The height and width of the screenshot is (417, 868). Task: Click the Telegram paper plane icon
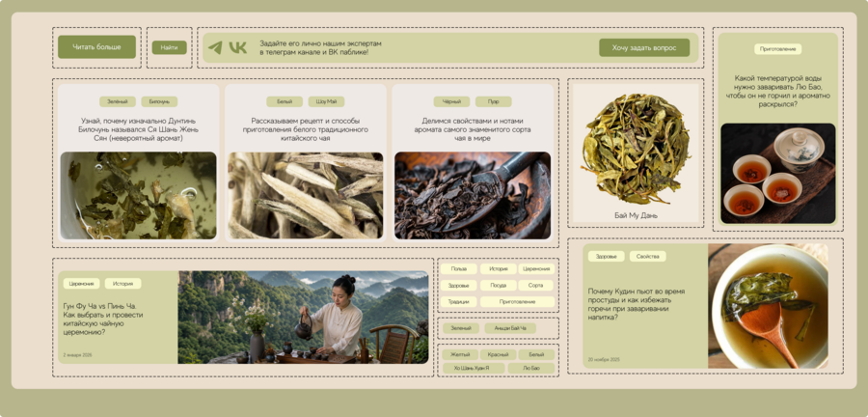pos(215,47)
